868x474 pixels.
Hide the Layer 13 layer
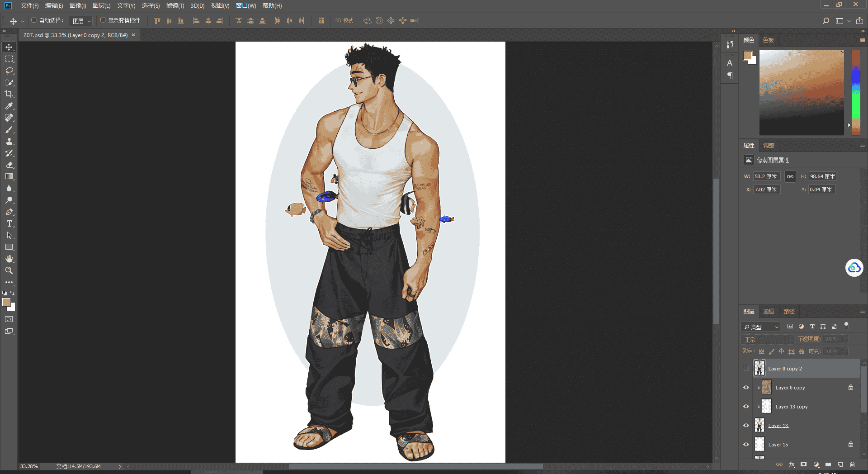[x=746, y=426]
